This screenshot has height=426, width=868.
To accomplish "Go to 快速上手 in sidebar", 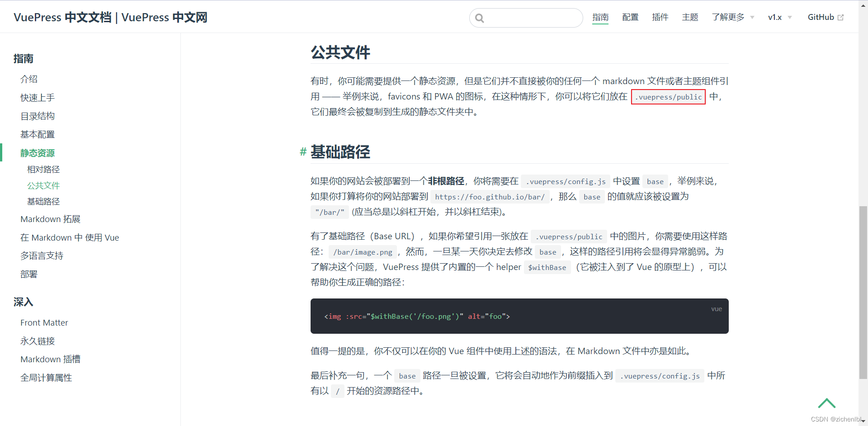I will 38,98.
